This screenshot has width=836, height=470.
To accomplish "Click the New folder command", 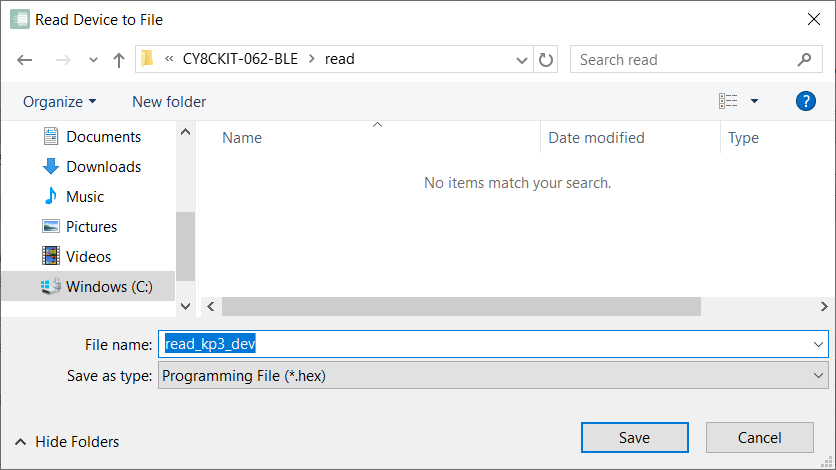I will [169, 101].
